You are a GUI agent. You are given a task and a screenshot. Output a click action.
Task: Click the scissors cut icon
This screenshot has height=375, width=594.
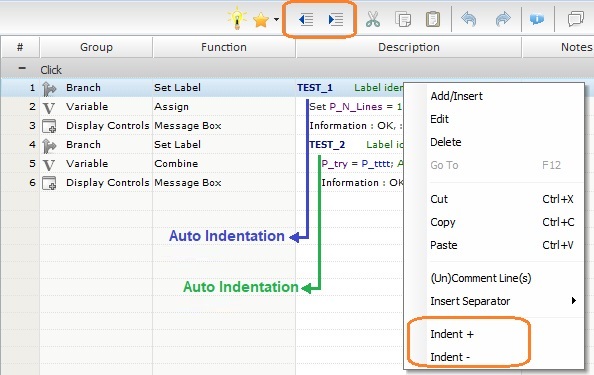click(x=373, y=19)
